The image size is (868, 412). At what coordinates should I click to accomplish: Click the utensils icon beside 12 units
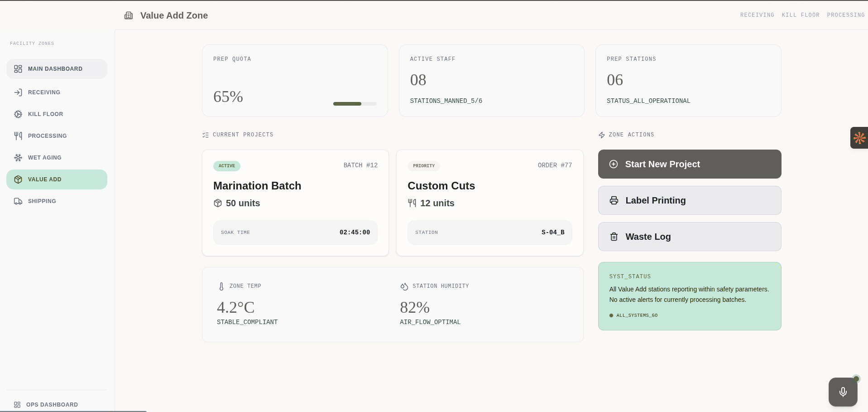[x=412, y=203]
